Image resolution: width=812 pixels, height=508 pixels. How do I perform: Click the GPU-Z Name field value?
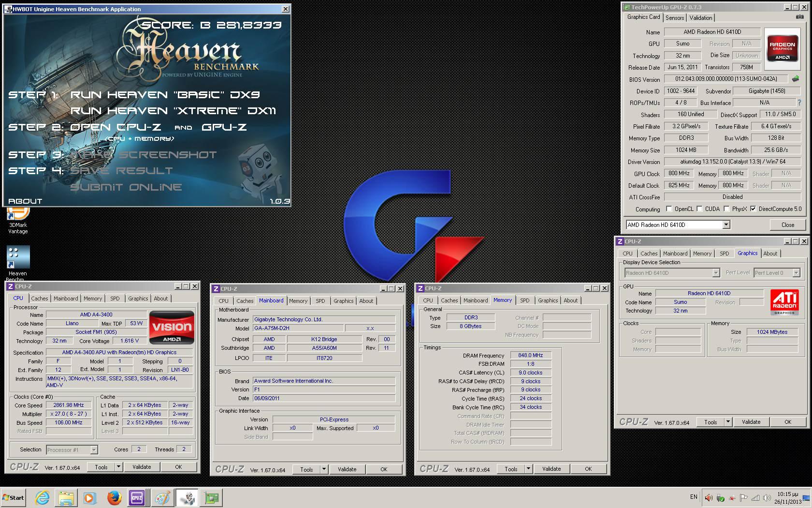712,32
